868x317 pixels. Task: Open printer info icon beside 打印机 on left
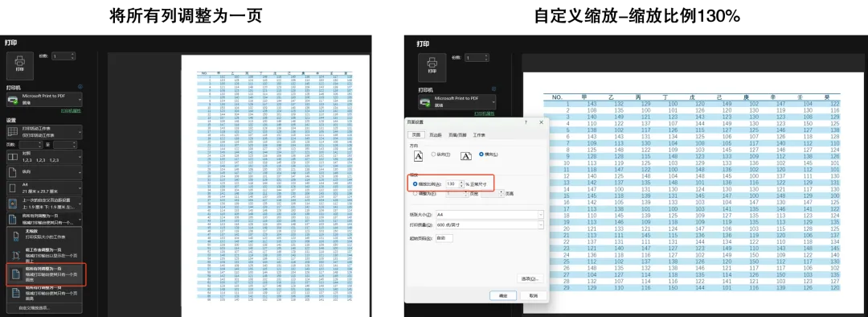[80, 87]
